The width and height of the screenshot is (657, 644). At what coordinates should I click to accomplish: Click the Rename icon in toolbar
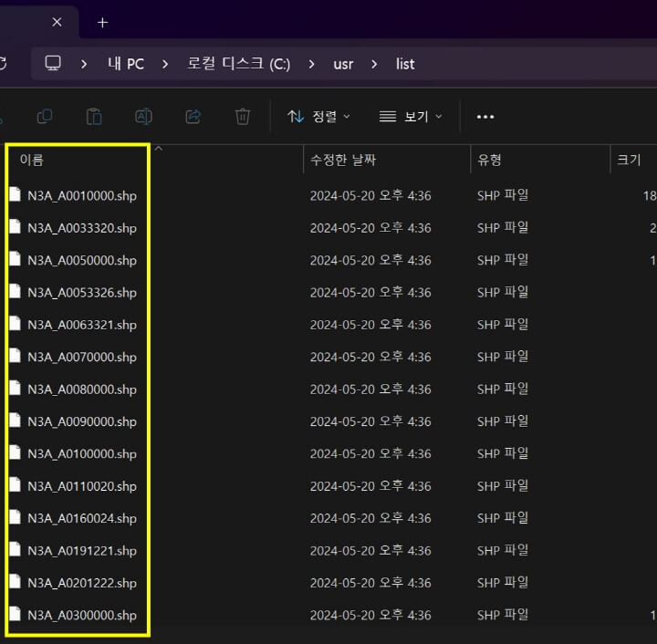click(143, 117)
